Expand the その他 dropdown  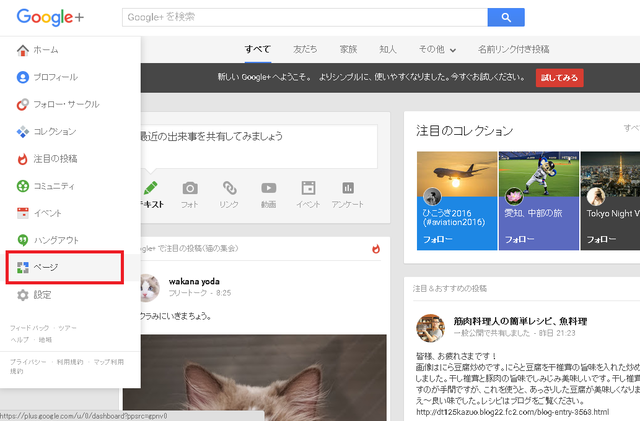[x=437, y=49]
